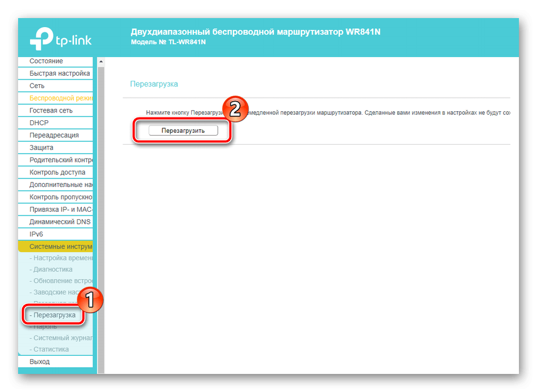This screenshot has width=537, height=392.
Task: Select the Перезагрузка submenu item
Action: [54, 315]
